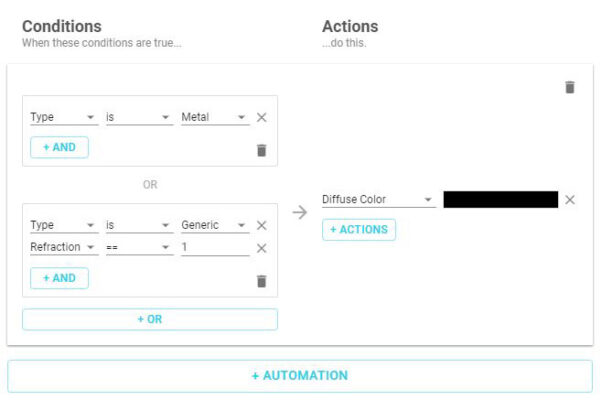602x400 pixels.
Task: Delete the Generic condition group trash icon
Action: coord(262,281)
